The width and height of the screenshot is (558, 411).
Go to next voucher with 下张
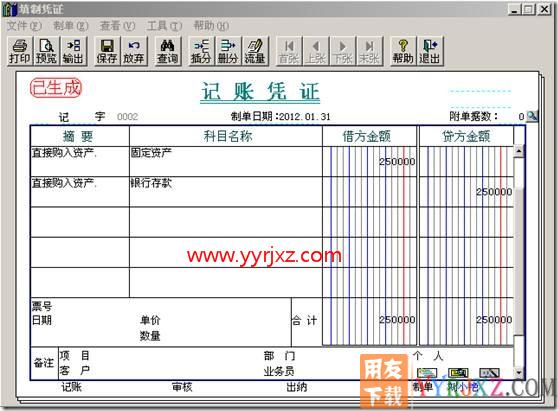(x=342, y=52)
